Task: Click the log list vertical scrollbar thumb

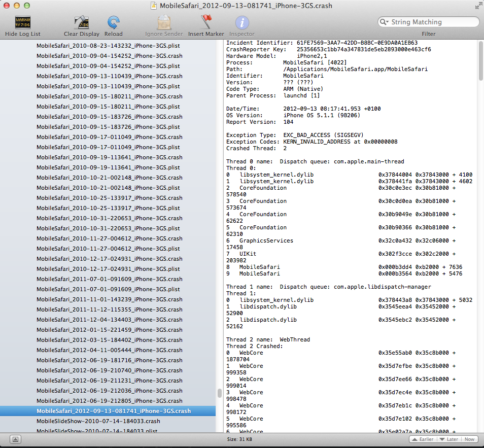Action: (220, 393)
